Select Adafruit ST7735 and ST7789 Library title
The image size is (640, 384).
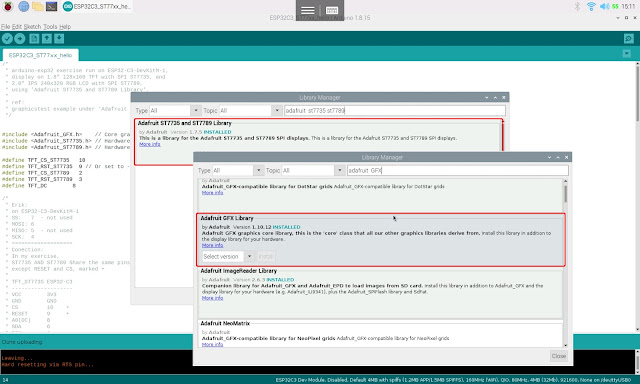pyautogui.click(x=184, y=123)
